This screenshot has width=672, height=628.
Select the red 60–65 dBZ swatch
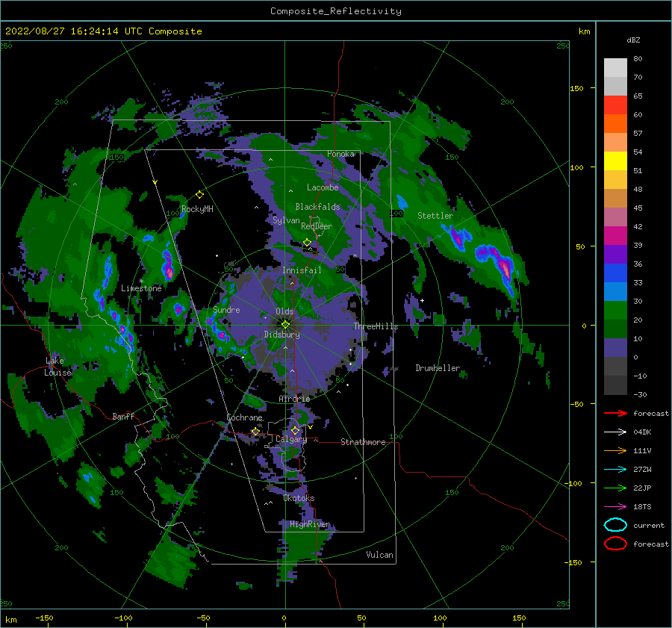[x=615, y=105]
